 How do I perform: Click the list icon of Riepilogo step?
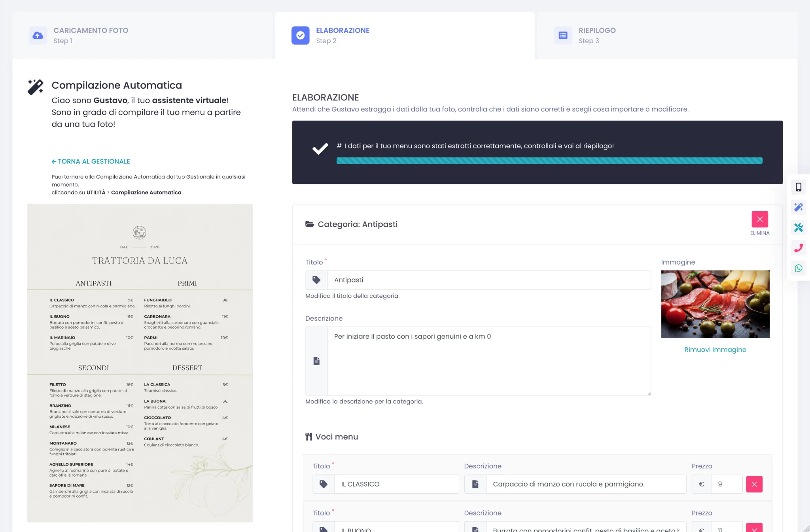tap(563, 36)
